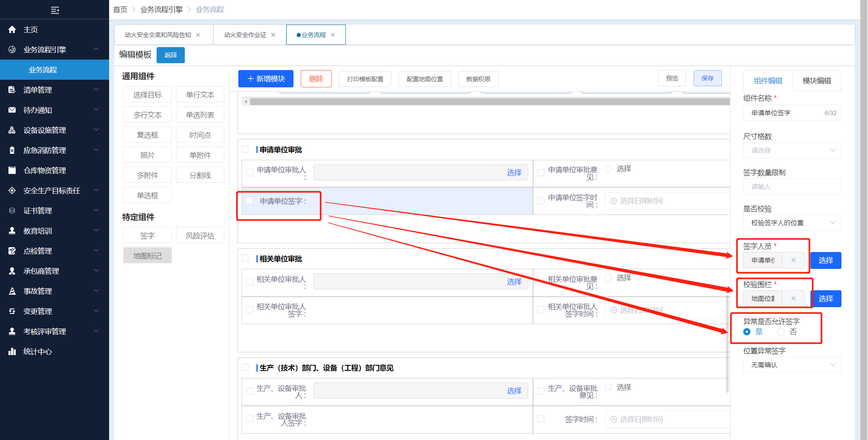Click 首页 in the breadcrumb
Viewport: 868px width, 440px height.
(120, 9)
